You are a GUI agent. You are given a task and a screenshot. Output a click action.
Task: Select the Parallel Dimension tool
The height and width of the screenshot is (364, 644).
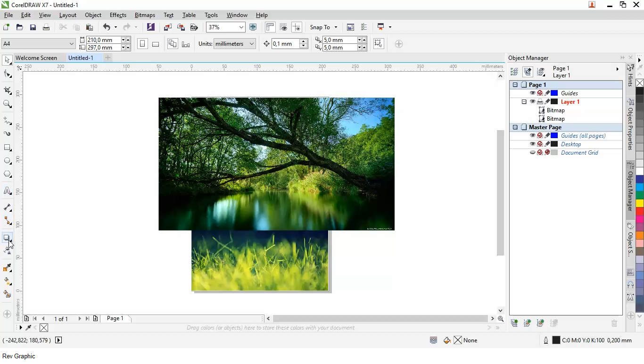7,207
